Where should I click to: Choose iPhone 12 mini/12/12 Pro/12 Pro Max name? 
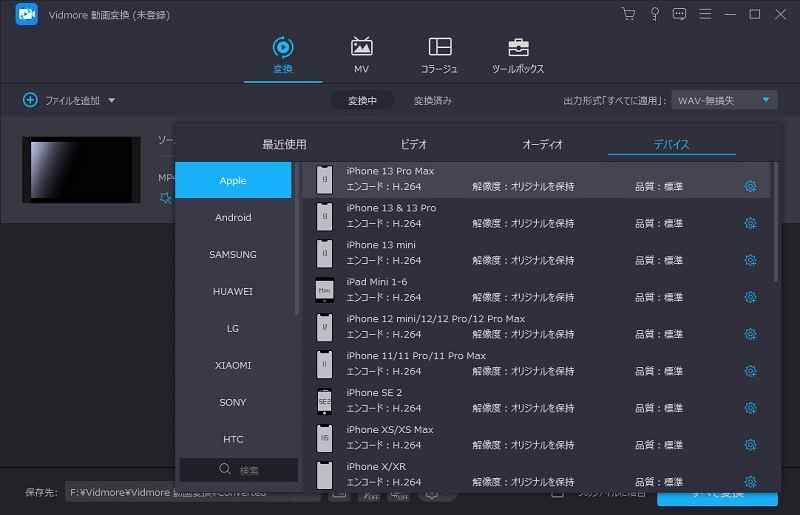coord(435,318)
